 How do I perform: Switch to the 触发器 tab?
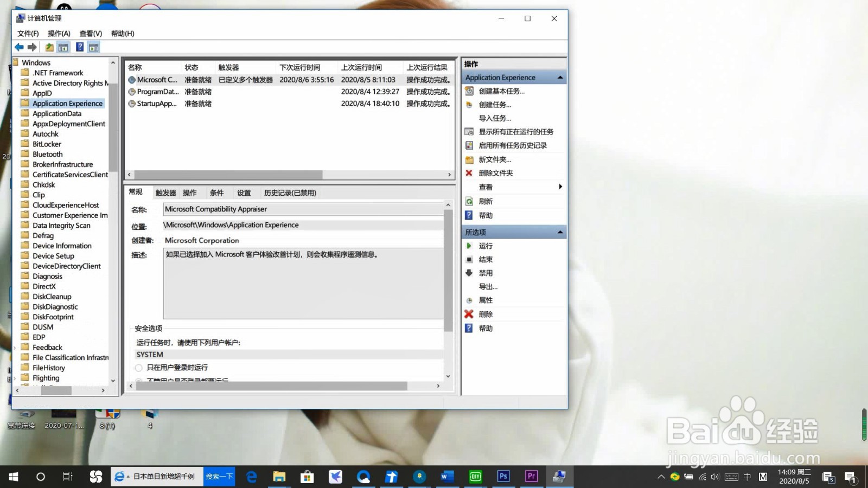164,192
